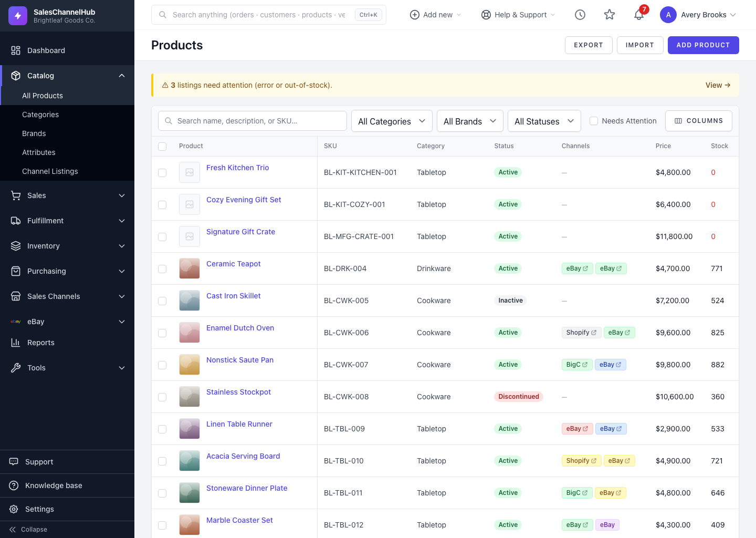This screenshot has height=538, width=756.
Task: Check the Enamel Dutch Oven row checkbox
Action: (162, 333)
